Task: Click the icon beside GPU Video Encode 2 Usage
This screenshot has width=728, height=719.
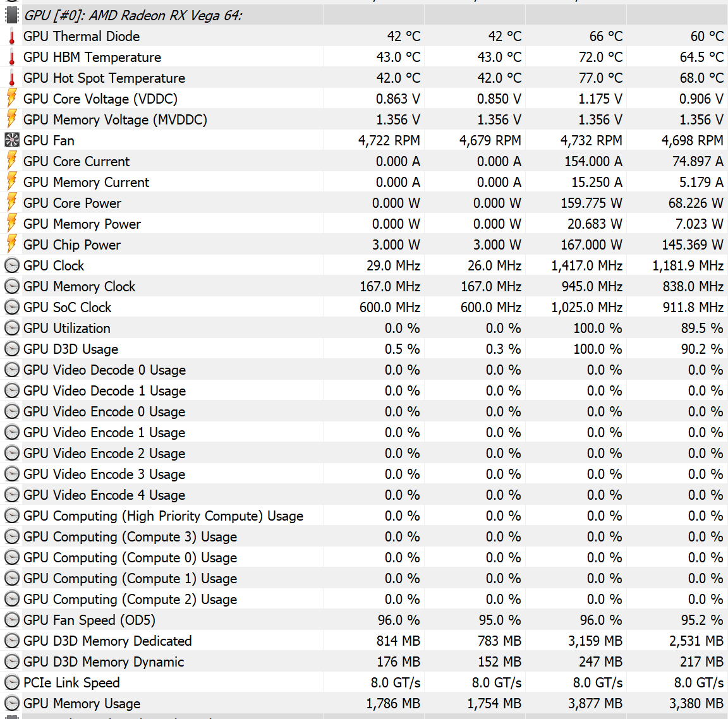Action: tap(11, 454)
